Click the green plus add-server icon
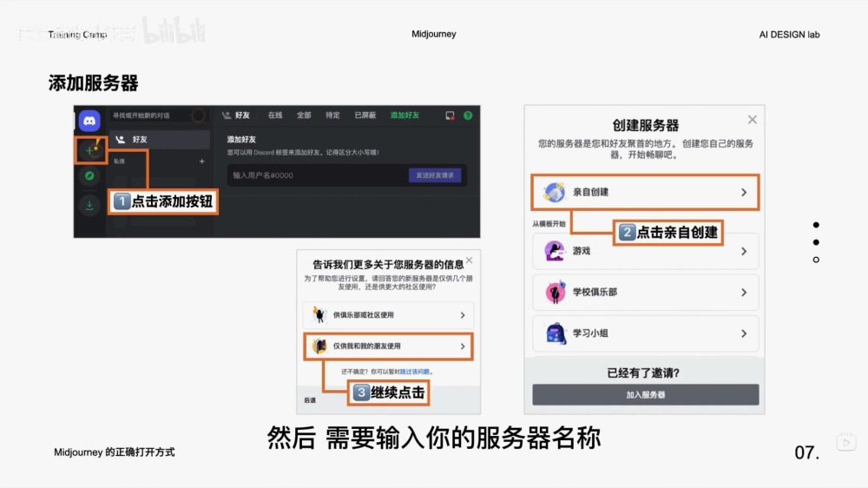This screenshot has width=868, height=488. point(89,150)
